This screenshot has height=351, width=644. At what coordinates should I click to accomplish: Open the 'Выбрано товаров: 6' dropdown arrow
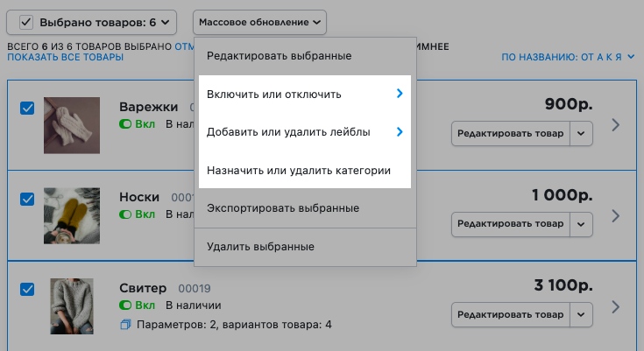[x=165, y=22]
